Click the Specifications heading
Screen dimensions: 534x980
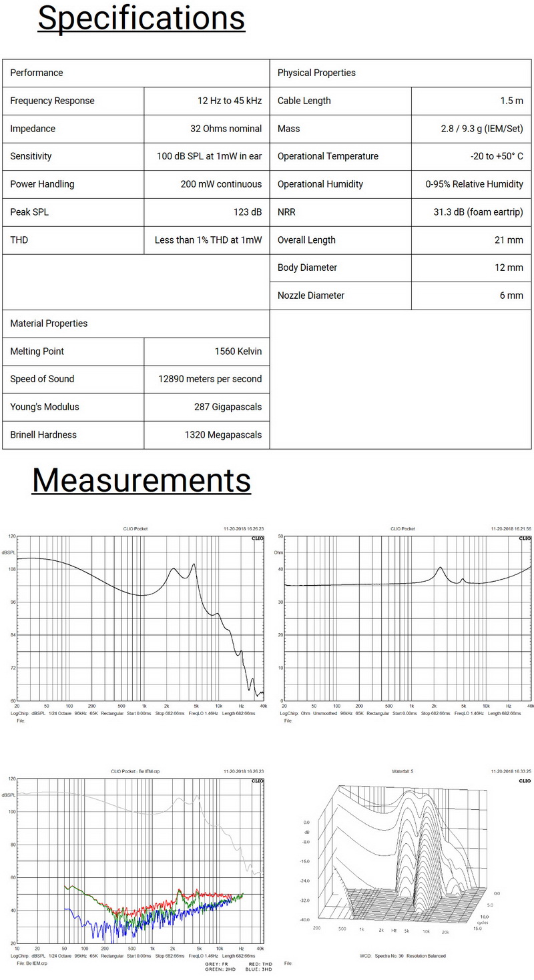pos(141,18)
